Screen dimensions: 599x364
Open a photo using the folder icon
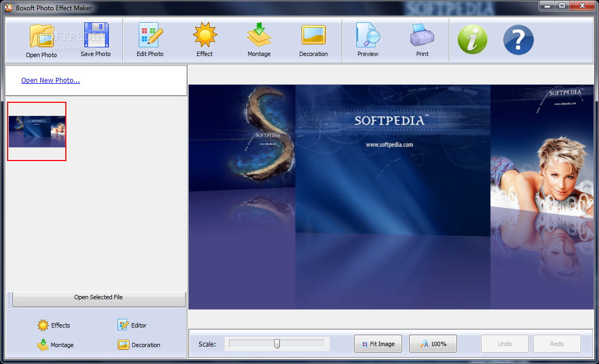41,40
